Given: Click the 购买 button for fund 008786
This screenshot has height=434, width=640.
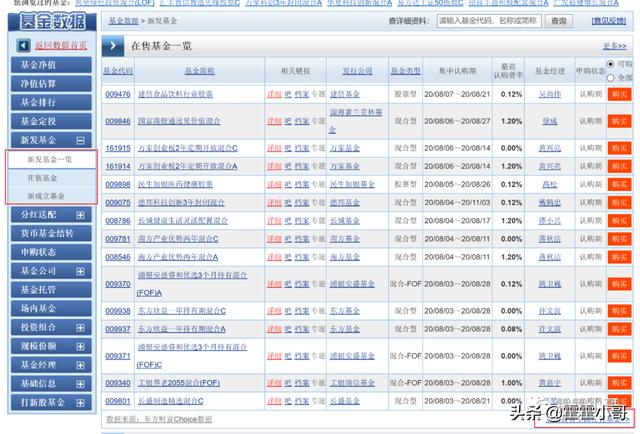Looking at the screenshot, I should 619,221.
